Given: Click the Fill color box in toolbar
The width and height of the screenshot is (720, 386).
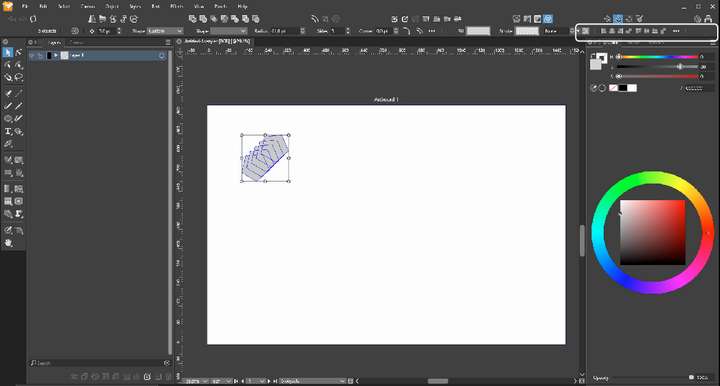Looking at the screenshot, I should pyautogui.click(x=478, y=31).
